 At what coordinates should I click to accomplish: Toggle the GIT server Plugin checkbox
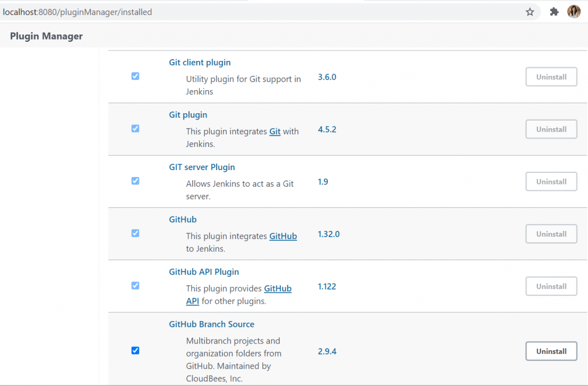(x=135, y=181)
